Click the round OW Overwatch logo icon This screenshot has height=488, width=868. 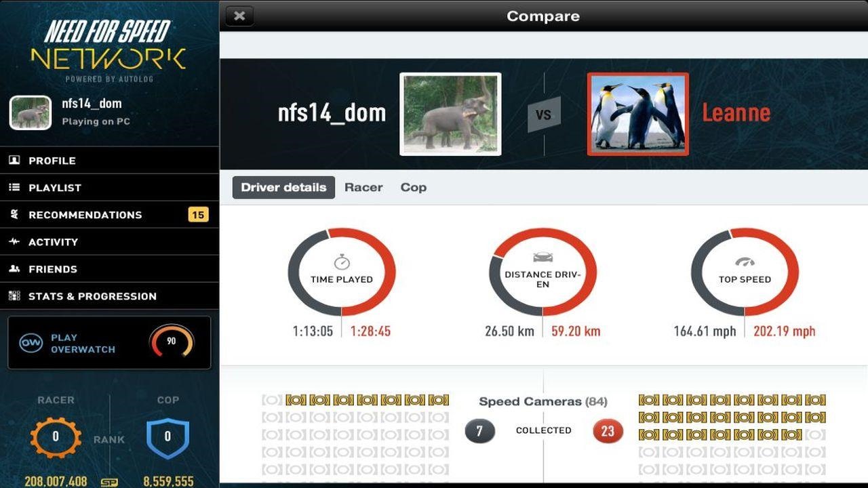tap(31, 343)
